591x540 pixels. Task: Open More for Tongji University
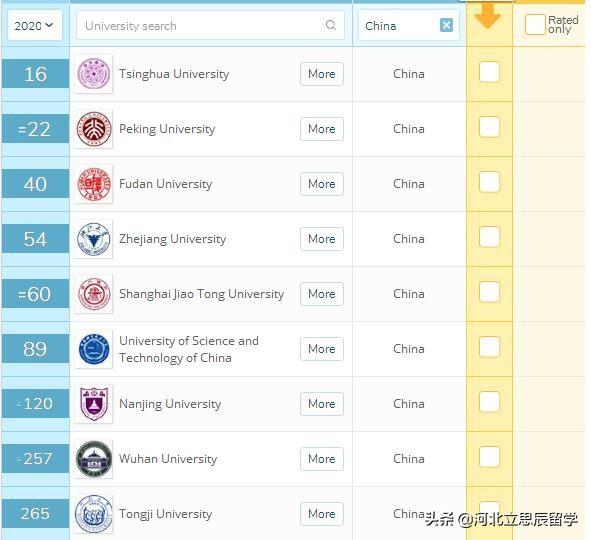[x=322, y=514]
